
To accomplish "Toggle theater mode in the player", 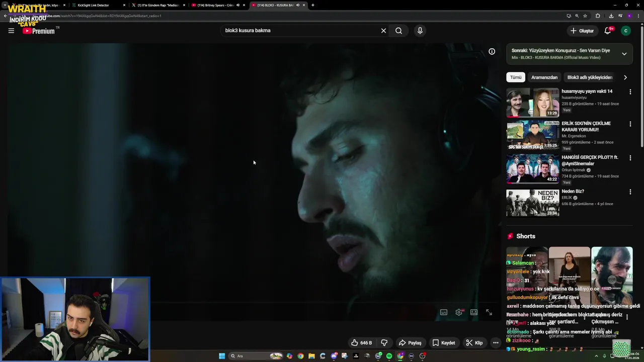I will [x=474, y=312].
